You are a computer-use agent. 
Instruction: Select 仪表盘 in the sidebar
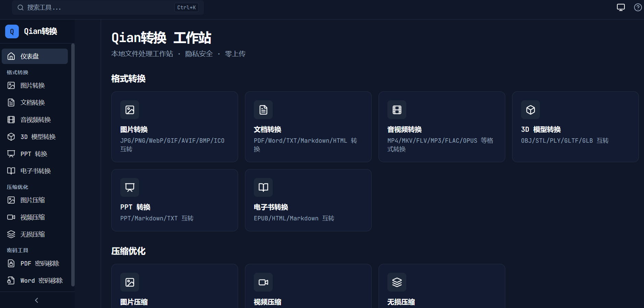[x=35, y=56]
